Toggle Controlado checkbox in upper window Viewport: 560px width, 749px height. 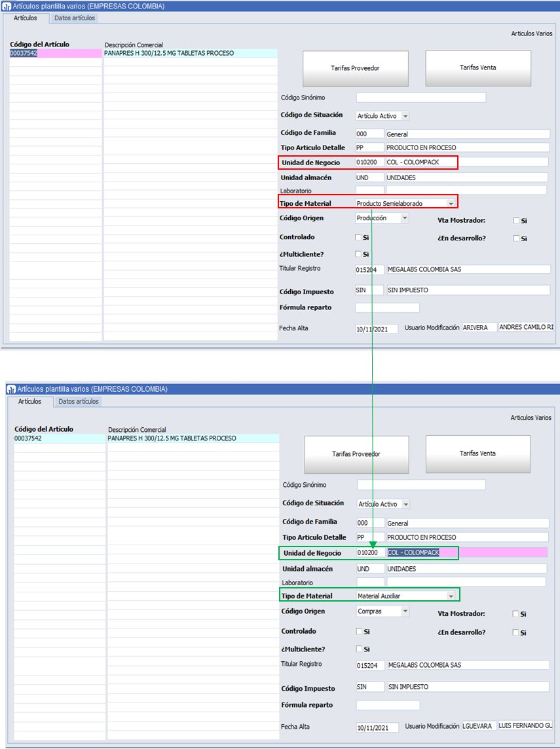point(358,237)
